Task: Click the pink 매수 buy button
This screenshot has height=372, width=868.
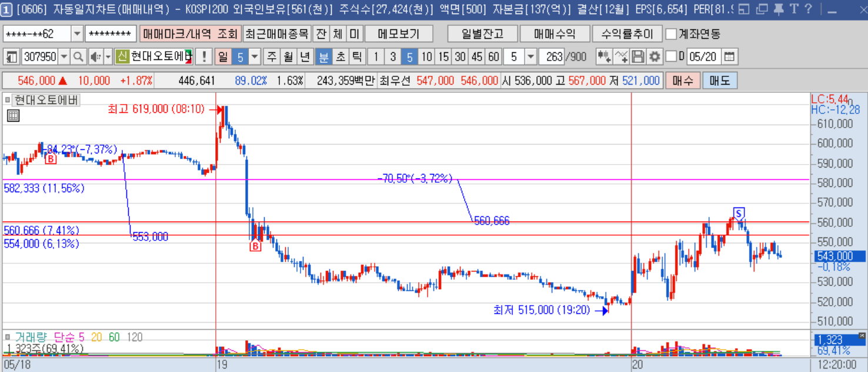Action: pos(683,81)
